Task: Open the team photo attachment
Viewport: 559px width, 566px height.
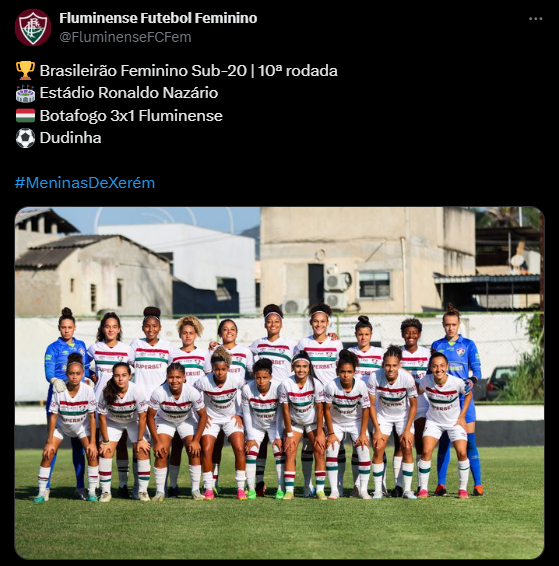Action: click(279, 383)
